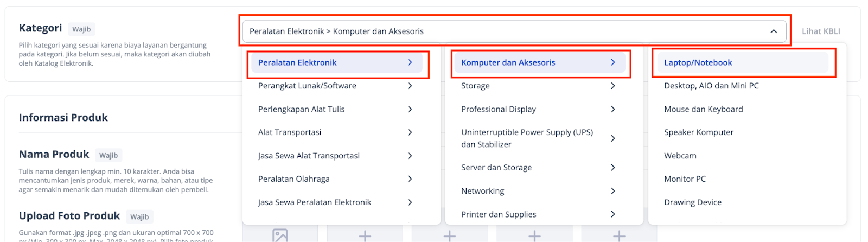
Task: Expand the Jasa Sewa Alat Transportasi chevron
Action: pyautogui.click(x=410, y=156)
